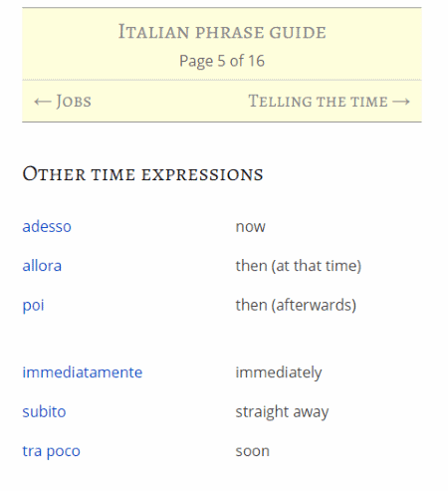Play the Italian word subito
The height and width of the screenshot is (491, 448).
click(44, 411)
